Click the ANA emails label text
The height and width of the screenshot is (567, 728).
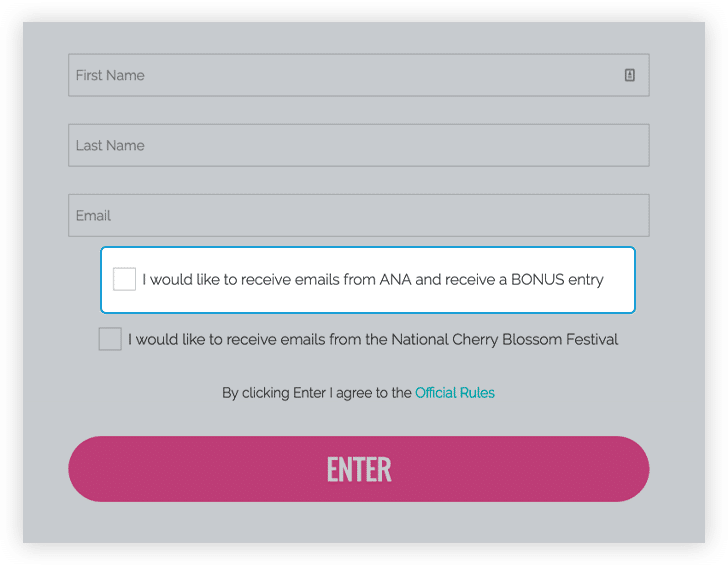373,280
